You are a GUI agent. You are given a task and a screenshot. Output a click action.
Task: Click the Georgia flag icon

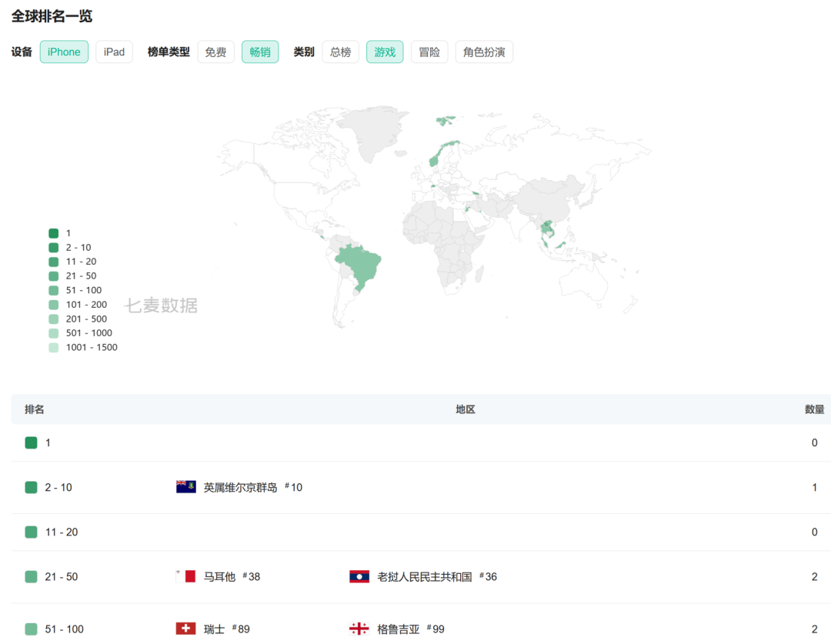tap(359, 629)
